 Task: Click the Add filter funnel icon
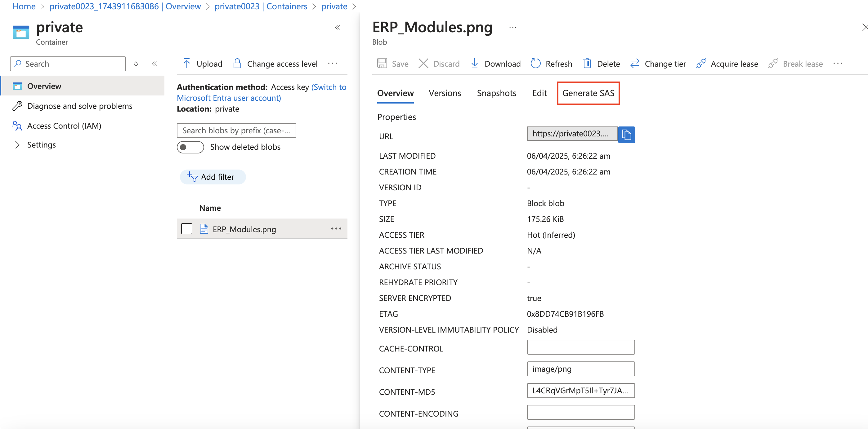point(192,177)
